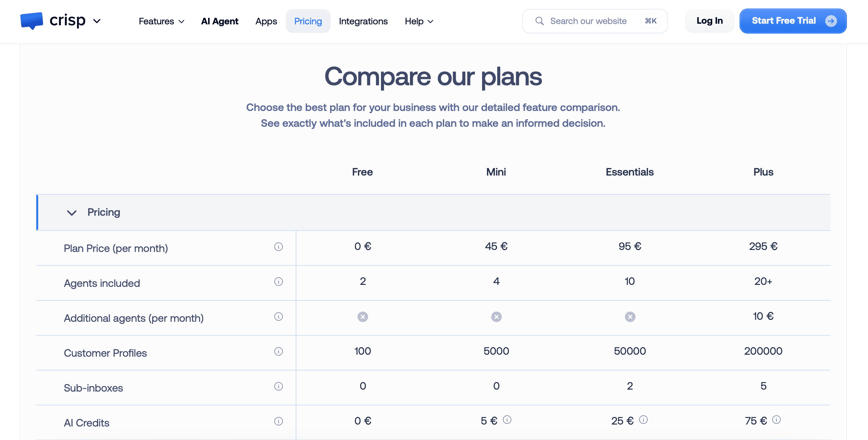The image size is (868, 440).
Task: Click the ⌘K shortcut badge in search
Action: (650, 21)
